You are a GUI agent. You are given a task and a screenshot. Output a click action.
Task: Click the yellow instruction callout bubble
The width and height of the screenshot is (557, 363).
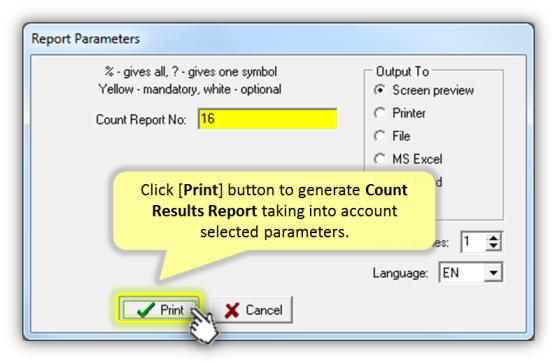point(274,211)
